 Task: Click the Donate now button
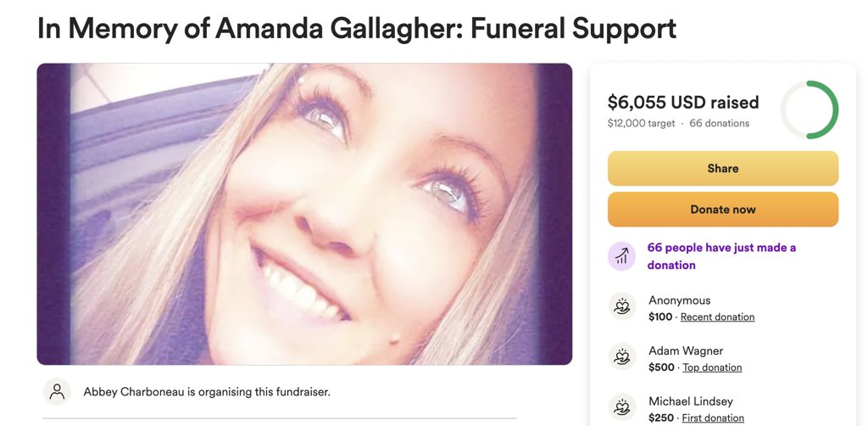click(723, 210)
